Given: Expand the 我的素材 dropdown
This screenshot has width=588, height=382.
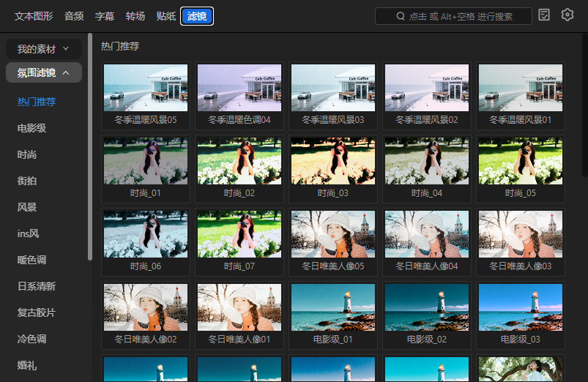Looking at the screenshot, I should 44,49.
